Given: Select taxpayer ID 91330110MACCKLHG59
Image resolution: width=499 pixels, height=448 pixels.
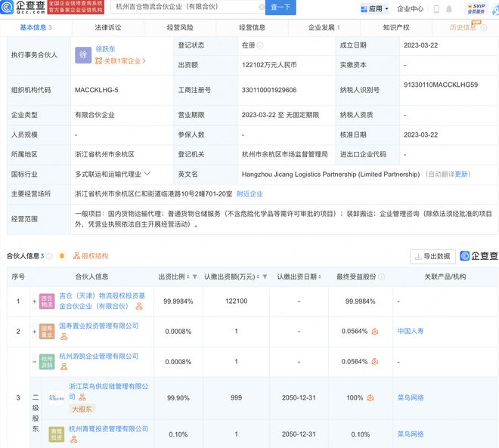Looking at the screenshot, I should [x=441, y=85].
